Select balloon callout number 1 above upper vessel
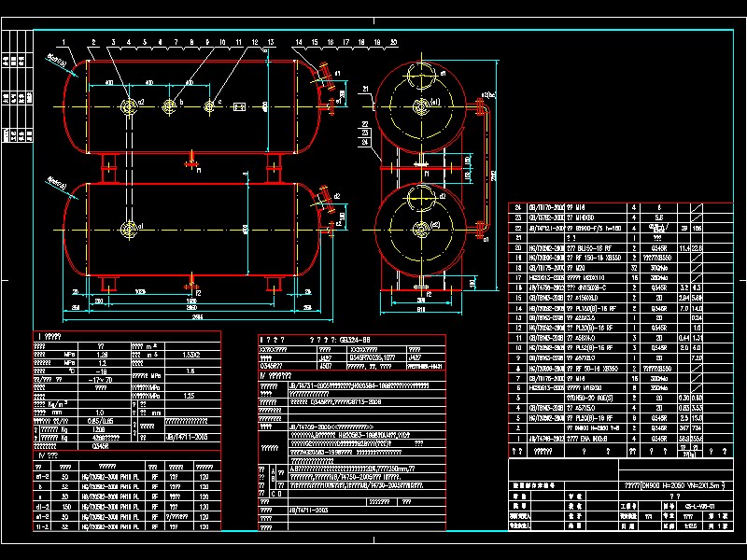The height and width of the screenshot is (560, 747). coord(63,42)
